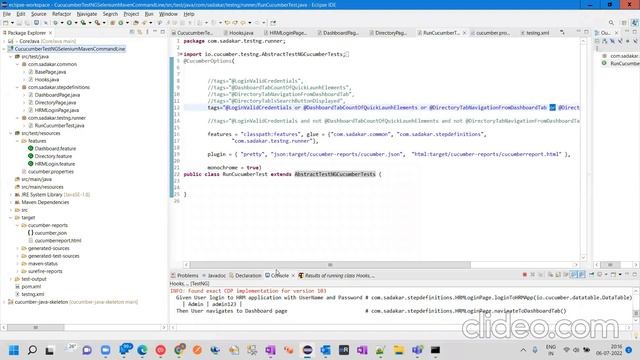Click the Pin Console icon
This screenshot has width=640, height=360.
(591, 275)
